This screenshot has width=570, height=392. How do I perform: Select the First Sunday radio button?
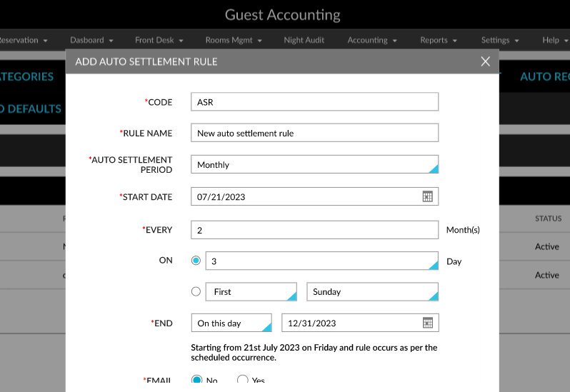[x=196, y=291]
